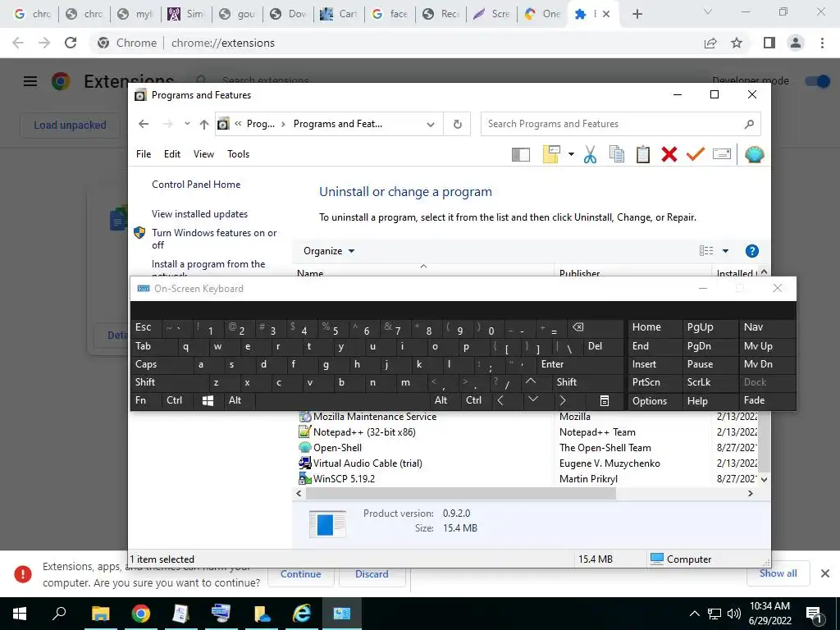The height and width of the screenshot is (630, 840).
Task: Open View installed updates link
Action: [x=200, y=214]
